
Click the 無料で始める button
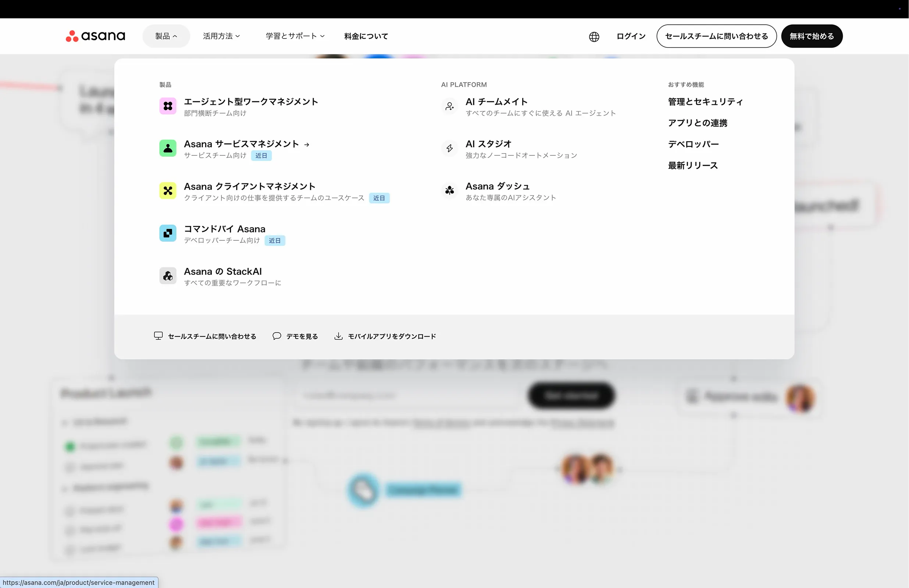point(812,36)
